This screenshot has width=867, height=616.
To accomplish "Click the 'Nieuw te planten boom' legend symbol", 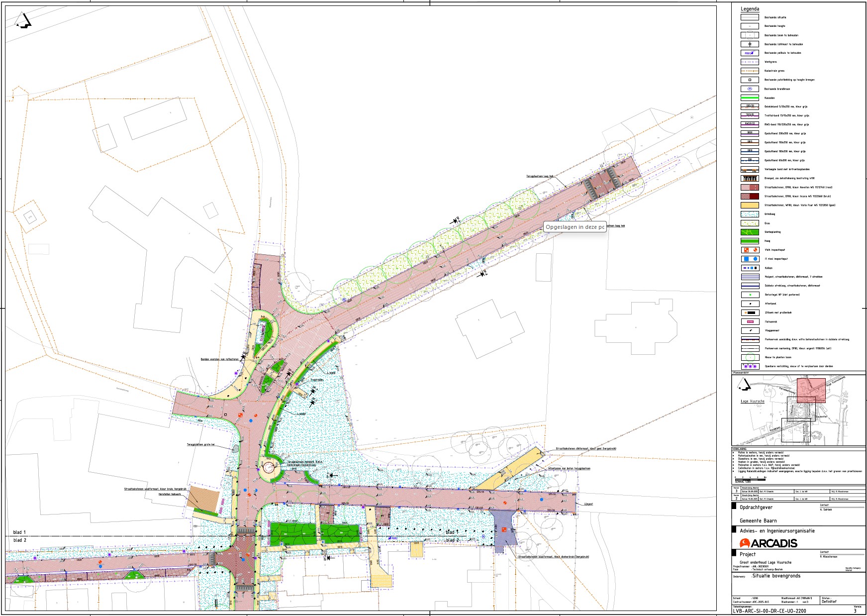I will (750, 357).
